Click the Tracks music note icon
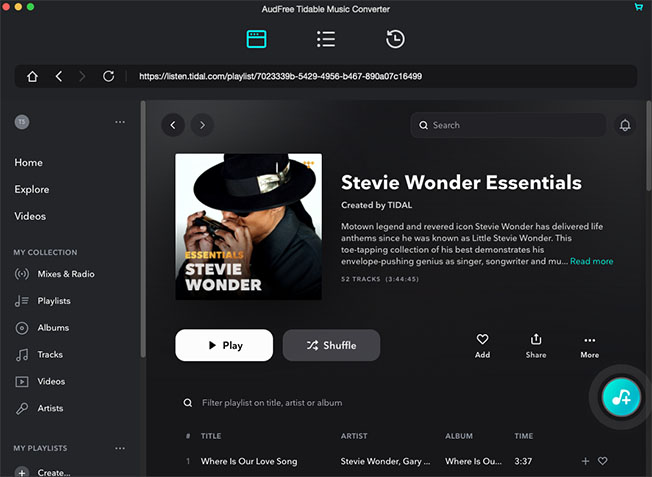 point(22,355)
